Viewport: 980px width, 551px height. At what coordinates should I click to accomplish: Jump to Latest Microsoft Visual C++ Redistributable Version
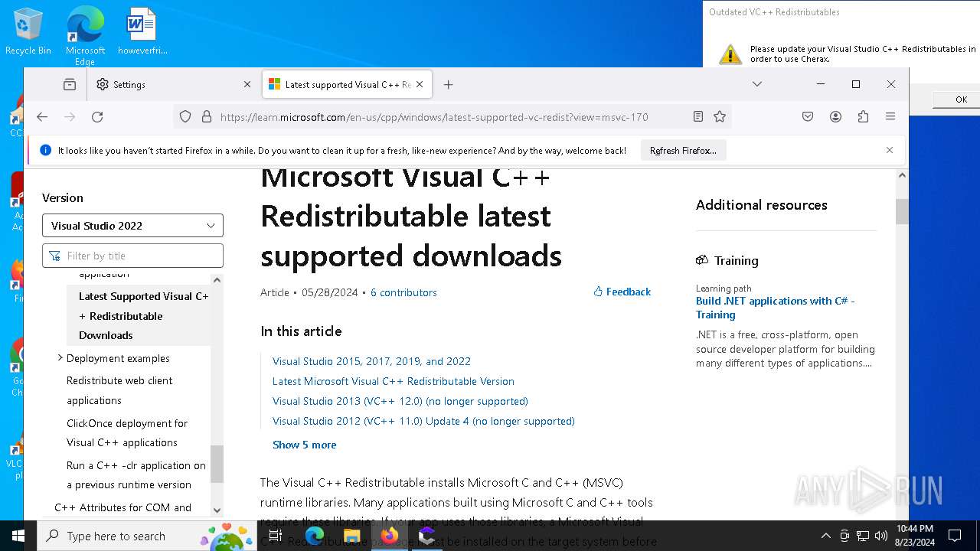click(x=394, y=381)
